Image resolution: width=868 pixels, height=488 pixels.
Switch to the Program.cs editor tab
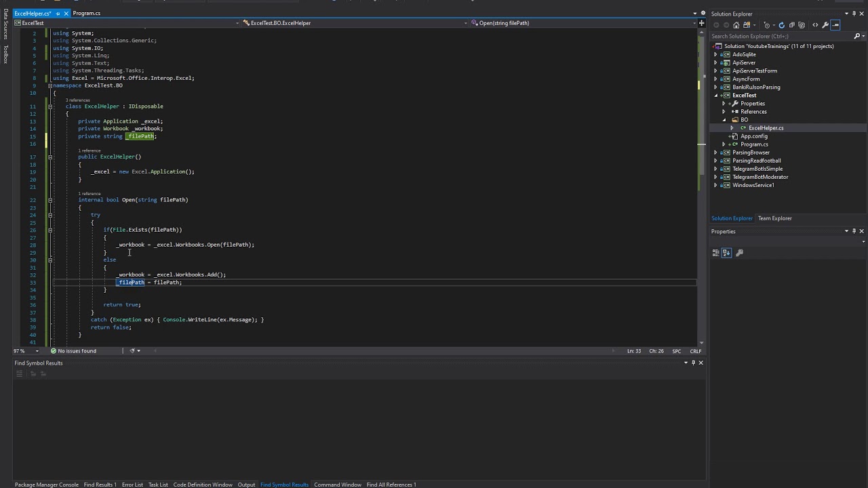[x=86, y=14]
